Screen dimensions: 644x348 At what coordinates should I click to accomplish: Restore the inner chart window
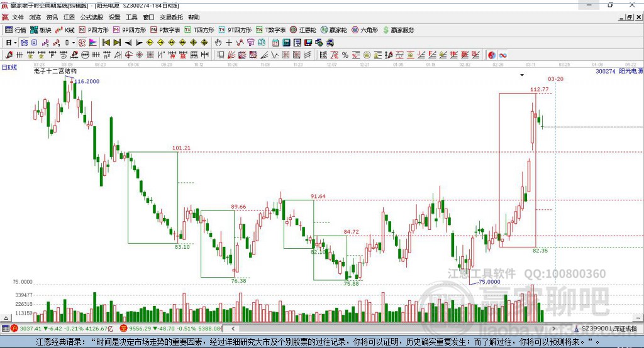630,17
